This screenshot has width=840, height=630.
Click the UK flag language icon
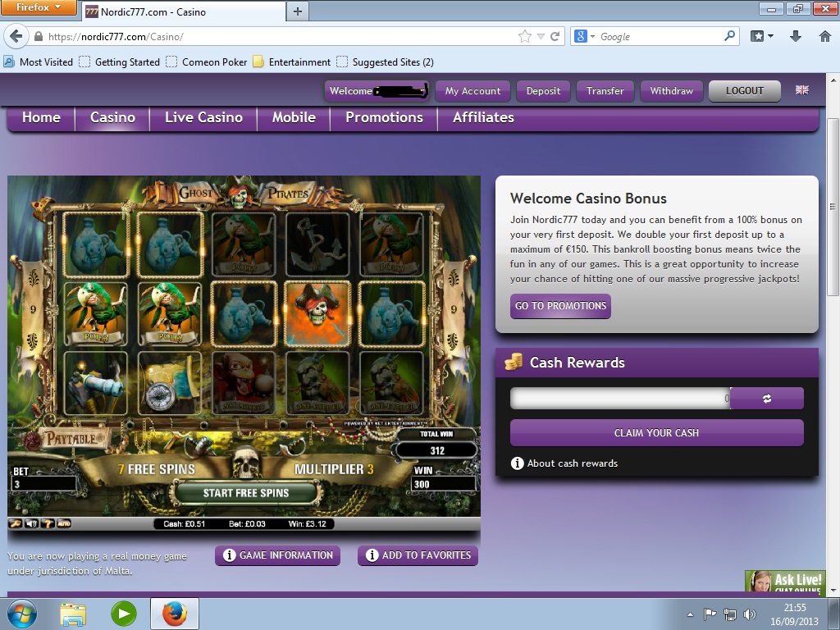point(801,90)
